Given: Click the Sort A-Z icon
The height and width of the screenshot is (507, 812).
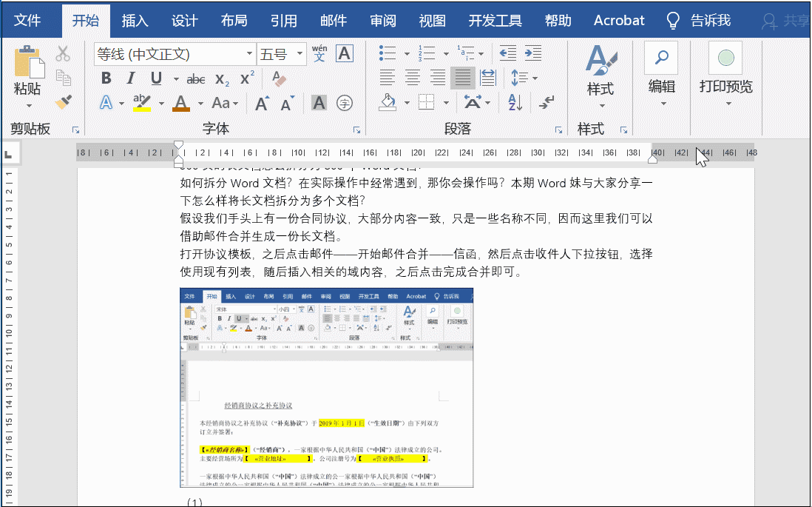Looking at the screenshot, I should pos(515,103).
